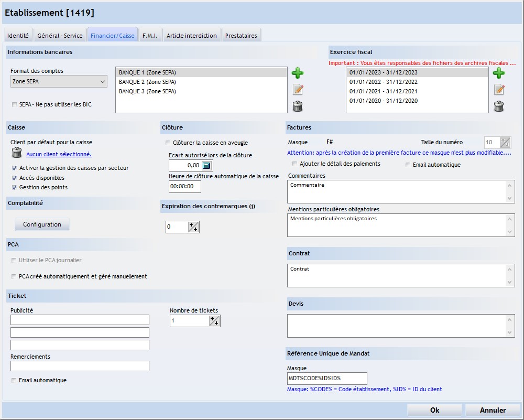Open calculator for authorized closing gap
This screenshot has width=524, height=420.
(206, 166)
